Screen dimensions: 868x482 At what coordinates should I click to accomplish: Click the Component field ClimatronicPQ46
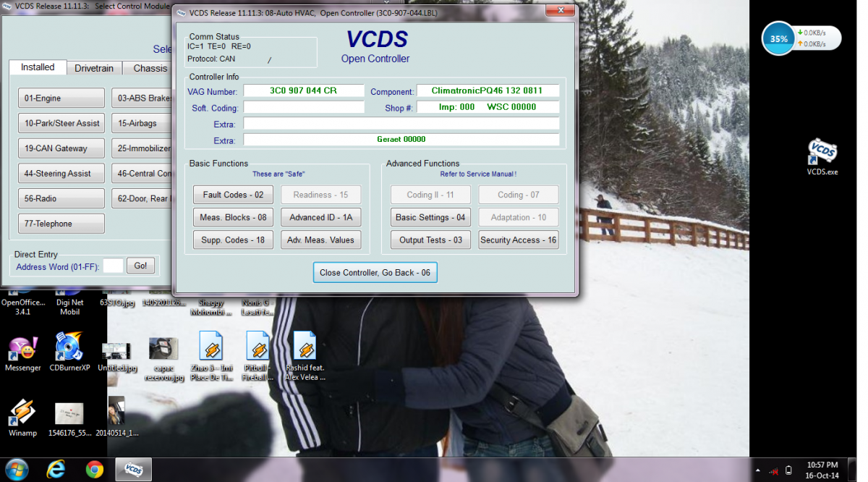click(488, 90)
